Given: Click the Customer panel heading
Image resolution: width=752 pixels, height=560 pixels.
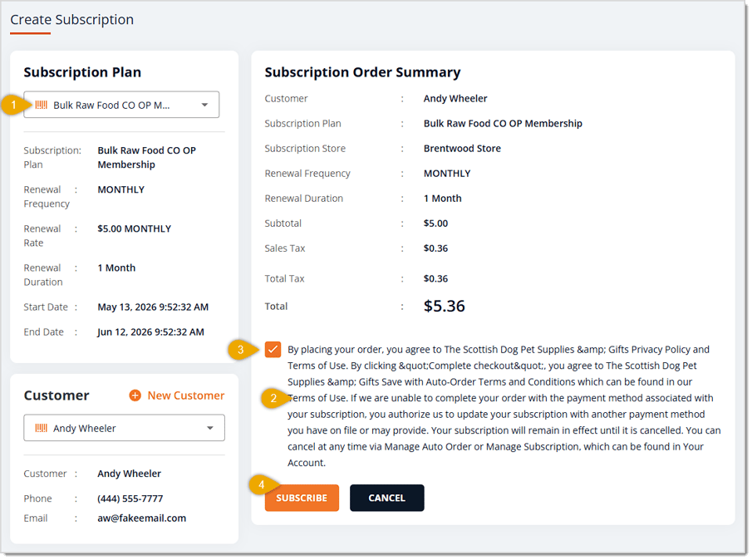Looking at the screenshot, I should coord(57,395).
